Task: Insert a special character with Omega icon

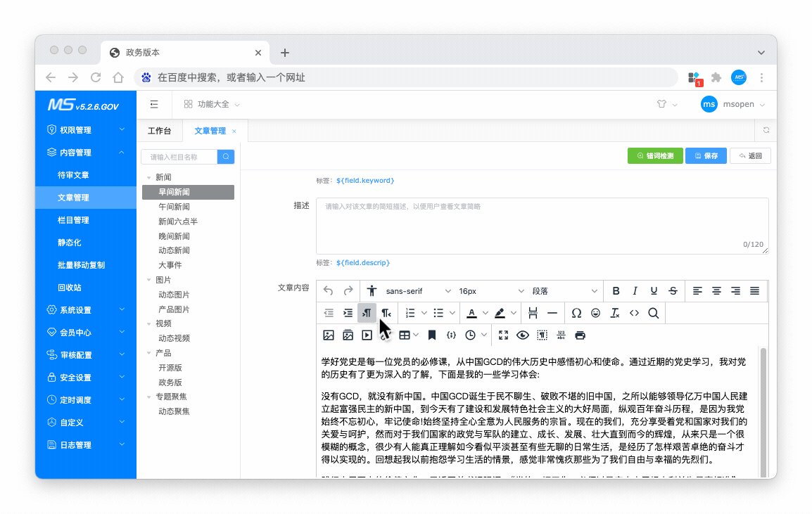Action: click(x=576, y=313)
